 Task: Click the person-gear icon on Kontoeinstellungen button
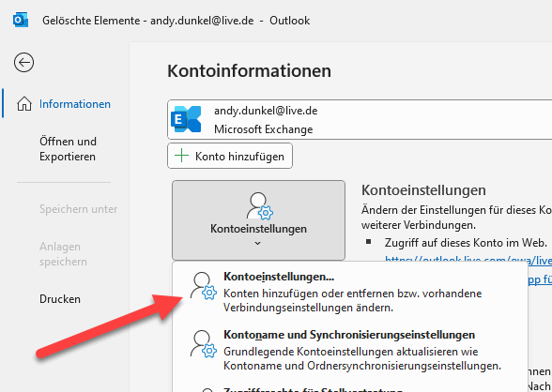tap(259, 205)
